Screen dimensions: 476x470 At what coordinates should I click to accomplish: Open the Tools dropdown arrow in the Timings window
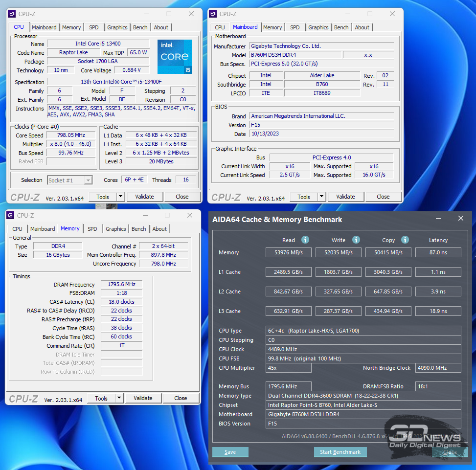119,398
